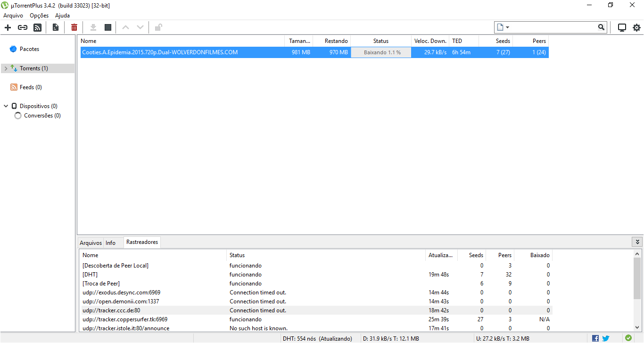The width and height of the screenshot is (644, 343).
Task: Select the udp://exodus.desync.com:6969 tracker
Action: click(x=315, y=293)
